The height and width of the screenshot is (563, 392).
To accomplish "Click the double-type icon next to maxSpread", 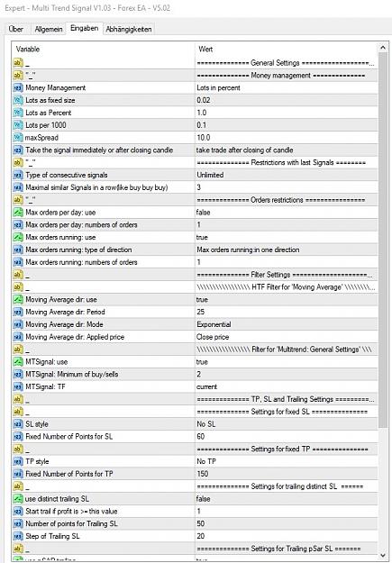I will 18,138.
